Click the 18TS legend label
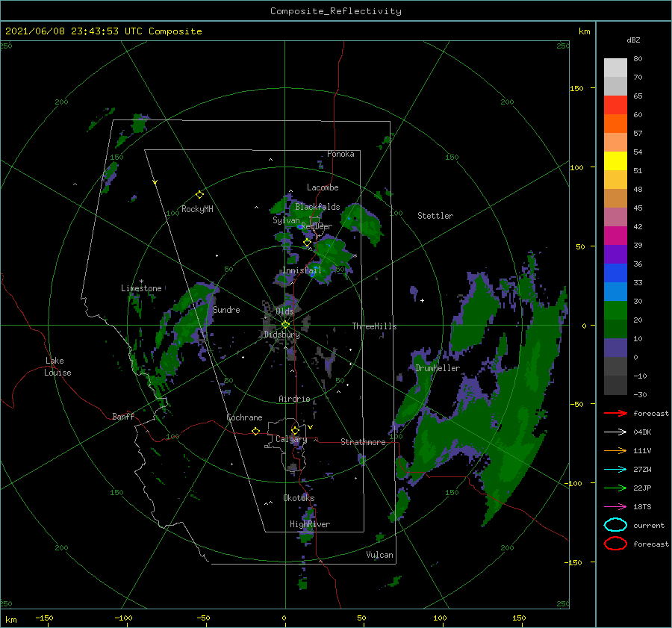 pos(642,507)
